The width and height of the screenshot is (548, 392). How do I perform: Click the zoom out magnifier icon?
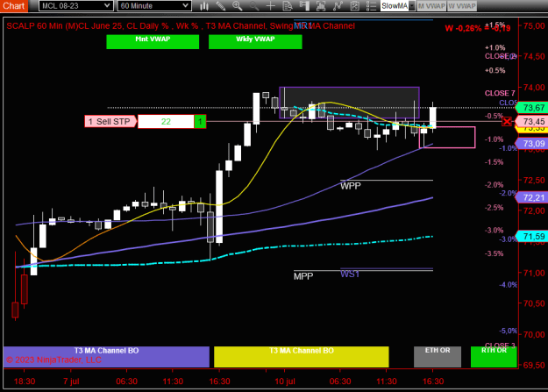point(254,6)
